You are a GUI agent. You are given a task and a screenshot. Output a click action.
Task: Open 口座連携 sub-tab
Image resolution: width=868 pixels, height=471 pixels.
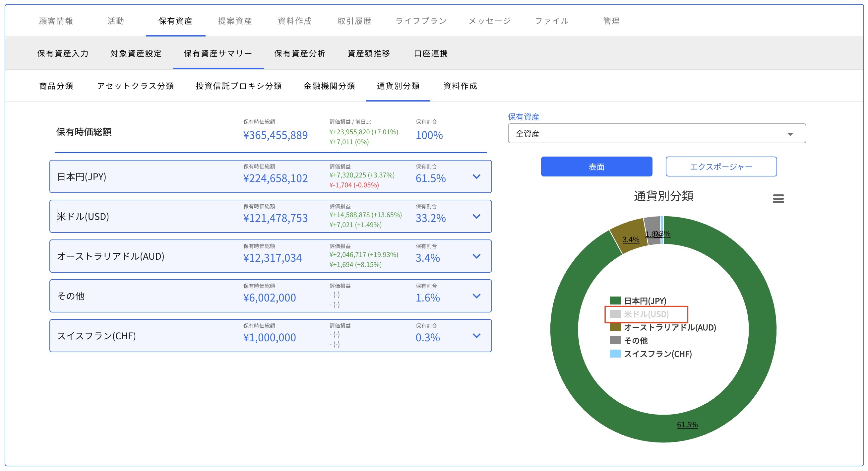[431, 54]
